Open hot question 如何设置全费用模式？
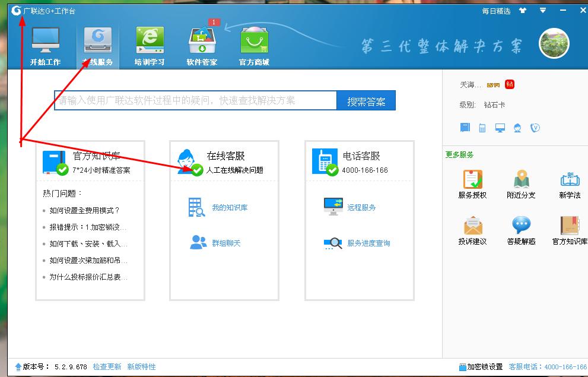This screenshot has width=588, height=377. 84,210
